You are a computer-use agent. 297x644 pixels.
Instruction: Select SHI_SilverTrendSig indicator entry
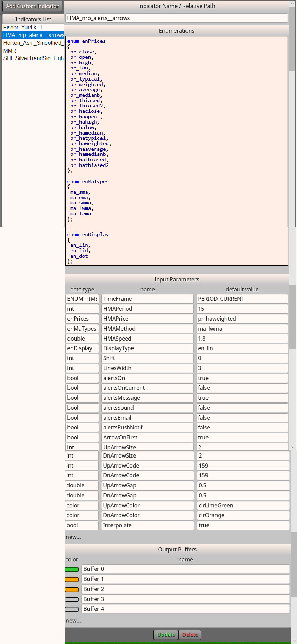(33, 58)
